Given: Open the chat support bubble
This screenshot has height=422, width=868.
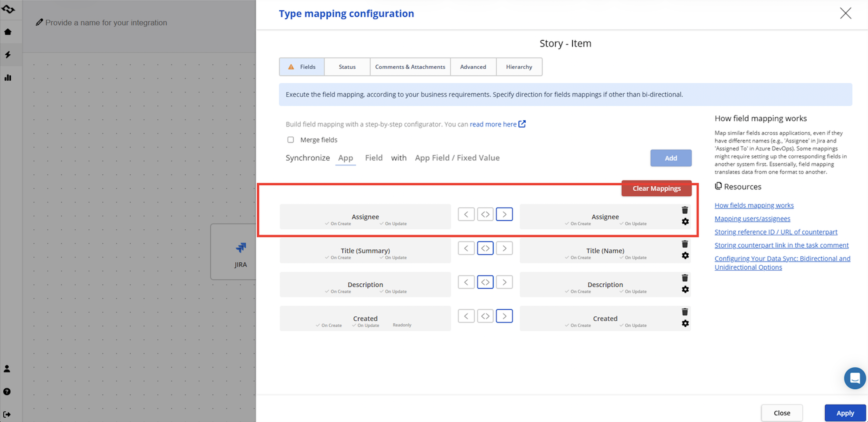Looking at the screenshot, I should [x=854, y=378].
